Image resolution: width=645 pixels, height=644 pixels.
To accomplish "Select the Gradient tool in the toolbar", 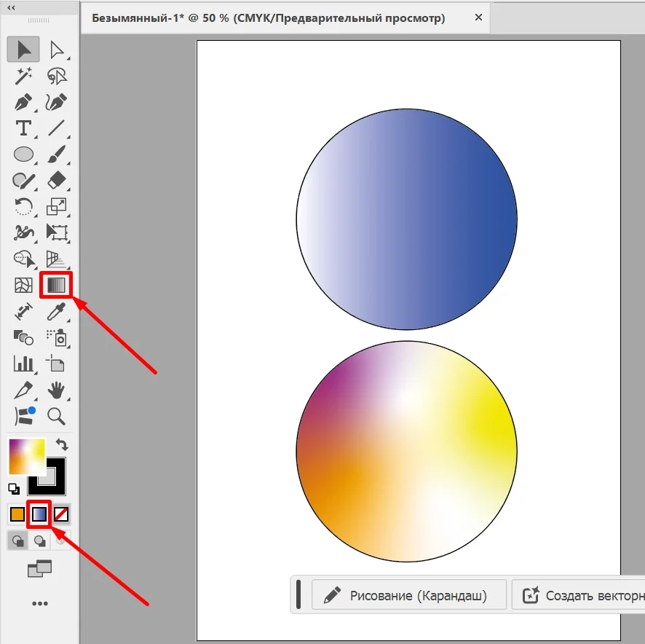I will tap(56, 285).
